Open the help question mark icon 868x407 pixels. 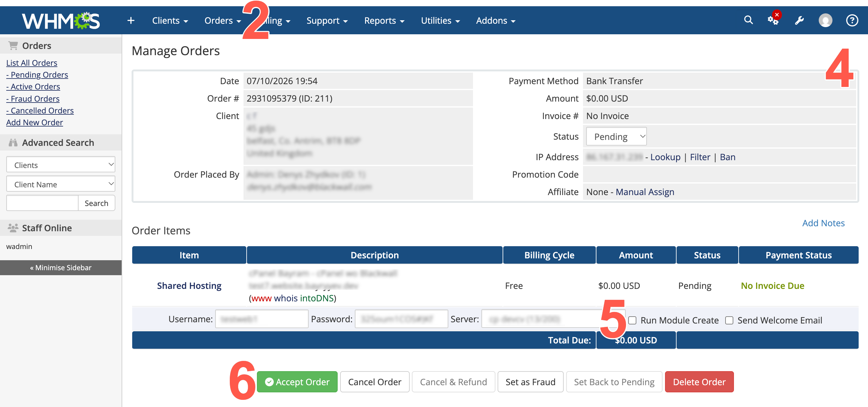tap(852, 20)
